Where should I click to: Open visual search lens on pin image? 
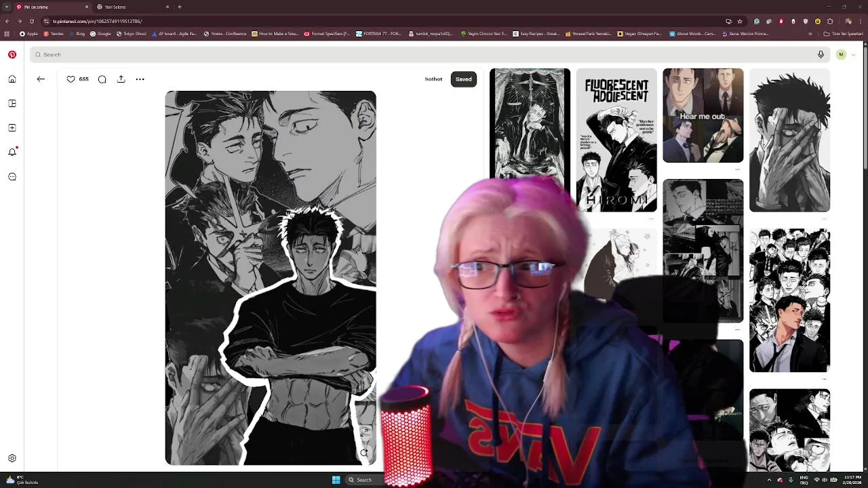click(x=364, y=453)
